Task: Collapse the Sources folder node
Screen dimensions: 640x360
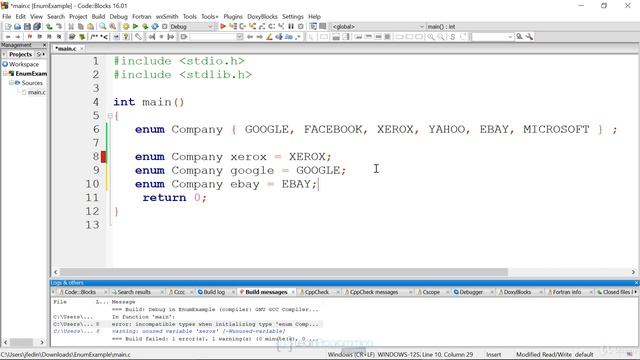Action: pos(11,83)
